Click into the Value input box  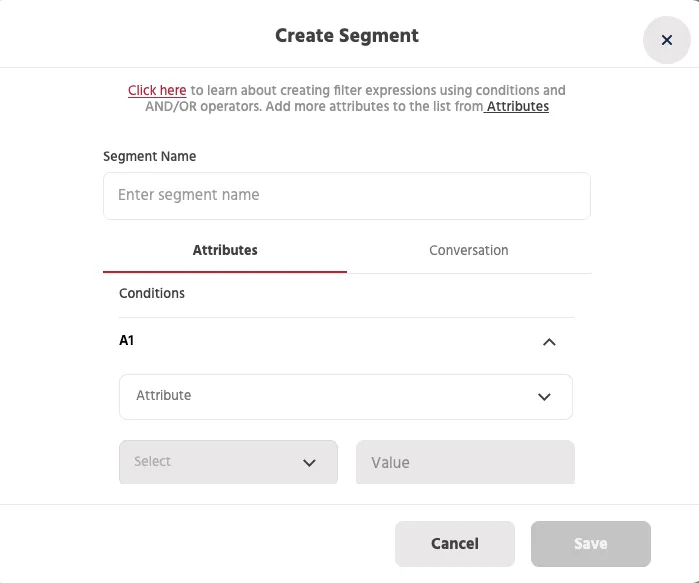(465, 462)
